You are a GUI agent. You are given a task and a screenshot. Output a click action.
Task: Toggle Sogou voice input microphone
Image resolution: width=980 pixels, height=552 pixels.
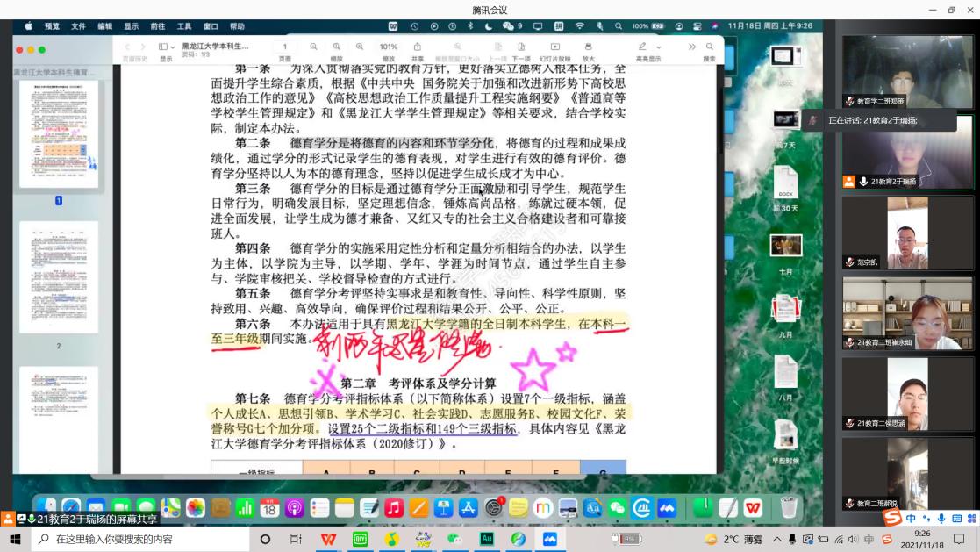pos(941,518)
